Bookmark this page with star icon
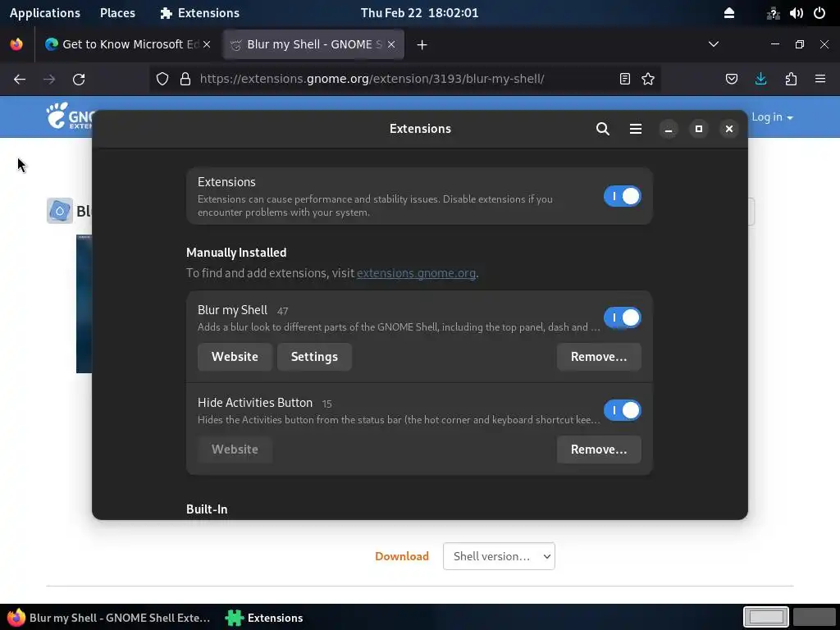Viewport: 840px width, 630px height. (x=648, y=80)
